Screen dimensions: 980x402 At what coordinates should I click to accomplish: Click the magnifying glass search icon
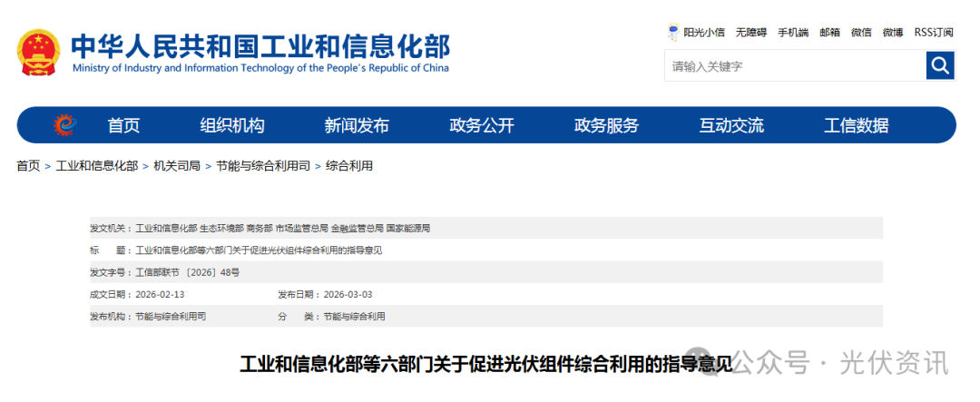pyautogui.click(x=940, y=65)
